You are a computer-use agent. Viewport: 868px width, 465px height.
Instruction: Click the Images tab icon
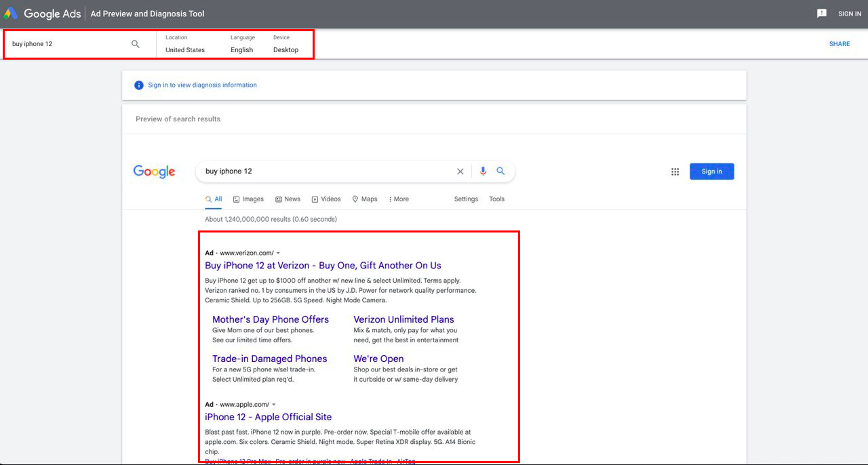pos(237,199)
